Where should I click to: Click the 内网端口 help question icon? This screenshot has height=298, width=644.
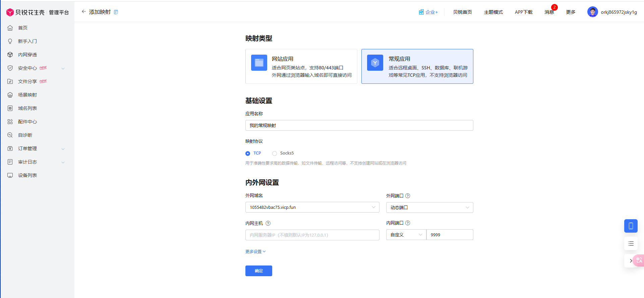tap(408, 223)
